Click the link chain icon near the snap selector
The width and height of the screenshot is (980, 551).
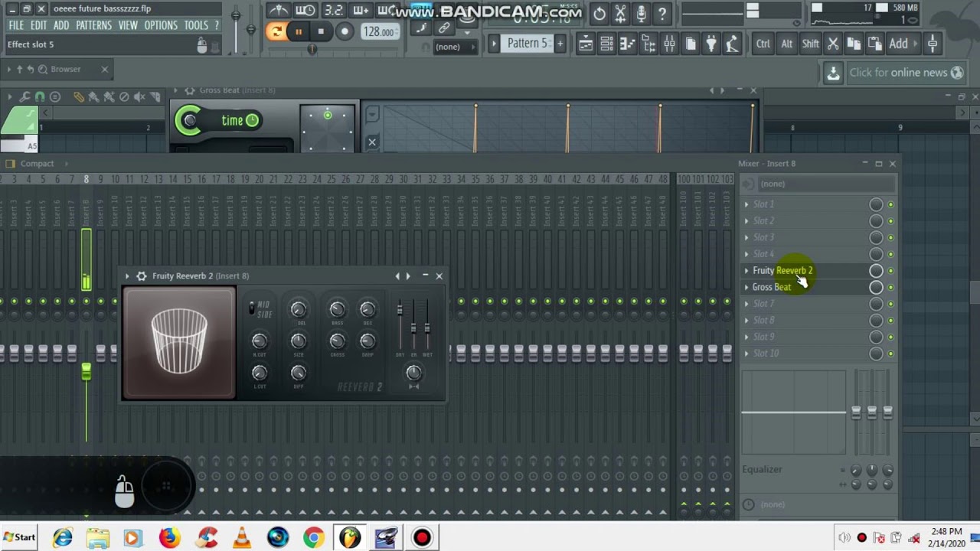pyautogui.click(x=444, y=28)
